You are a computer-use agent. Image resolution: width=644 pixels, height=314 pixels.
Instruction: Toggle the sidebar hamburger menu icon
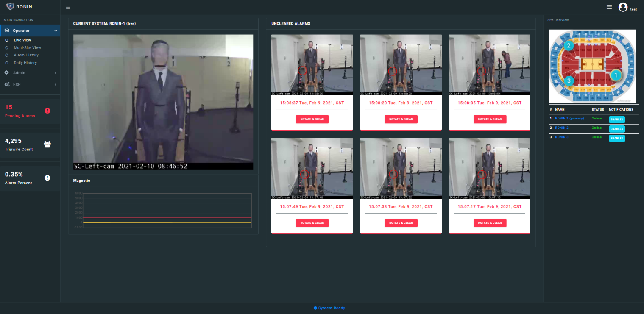[x=68, y=7]
